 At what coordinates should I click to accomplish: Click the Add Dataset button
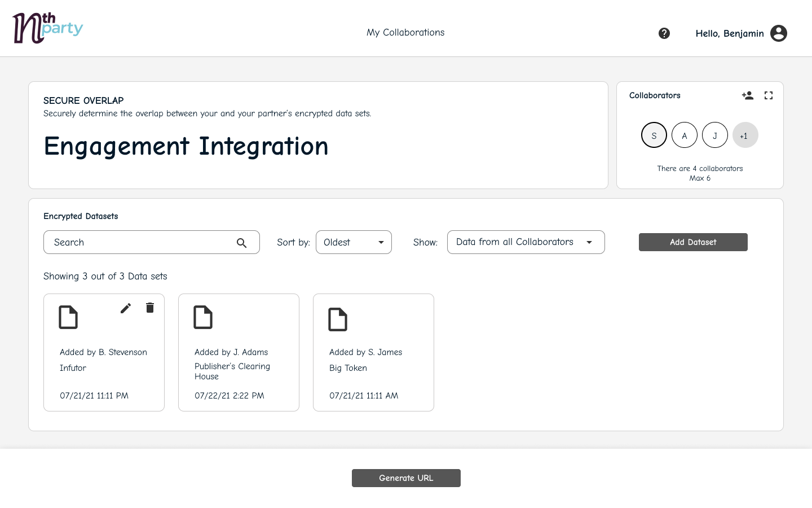pyautogui.click(x=693, y=242)
